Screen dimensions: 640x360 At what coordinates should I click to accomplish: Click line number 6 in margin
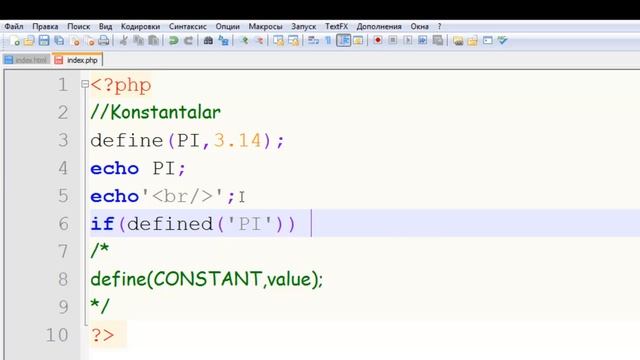63,224
